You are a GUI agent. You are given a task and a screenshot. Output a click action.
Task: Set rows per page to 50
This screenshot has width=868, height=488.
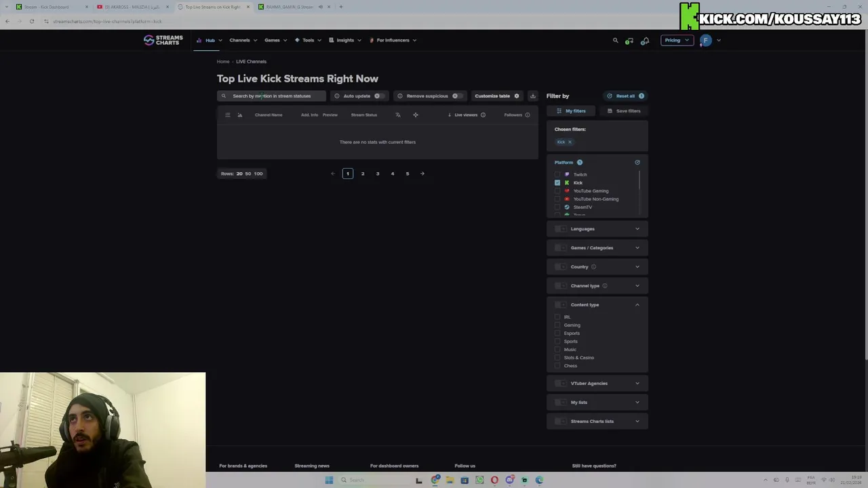248,174
